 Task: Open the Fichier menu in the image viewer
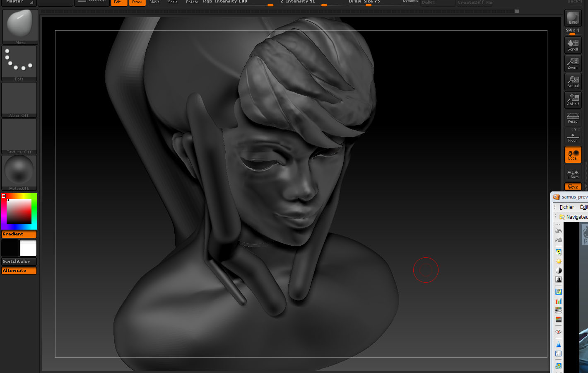coord(566,207)
